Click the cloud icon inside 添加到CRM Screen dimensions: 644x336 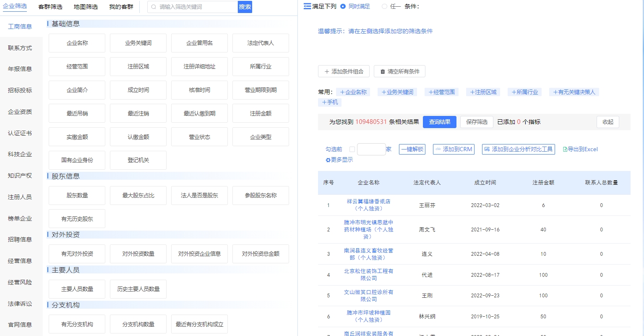click(438, 149)
